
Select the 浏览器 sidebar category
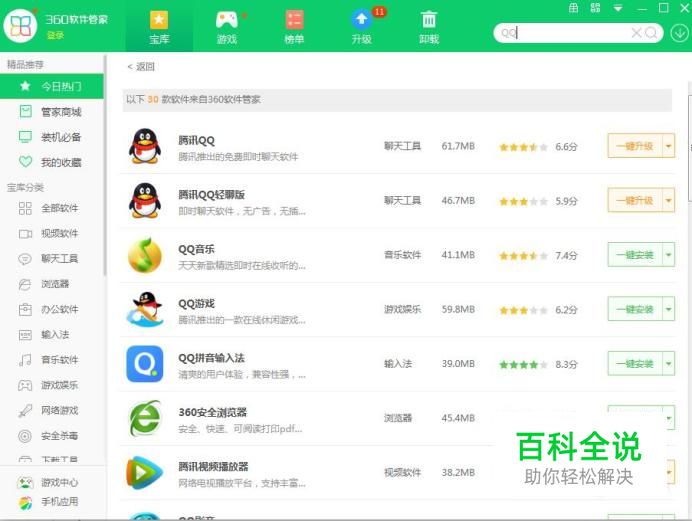(52, 284)
